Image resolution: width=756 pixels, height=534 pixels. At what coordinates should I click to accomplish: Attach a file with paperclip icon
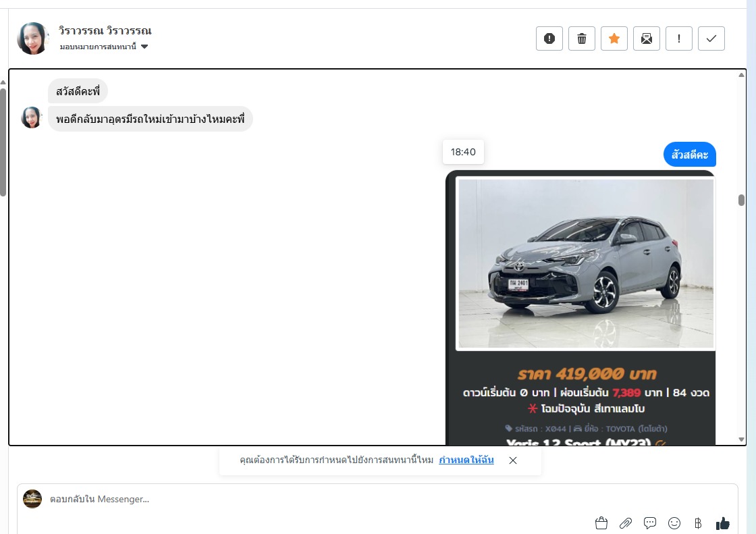626,523
